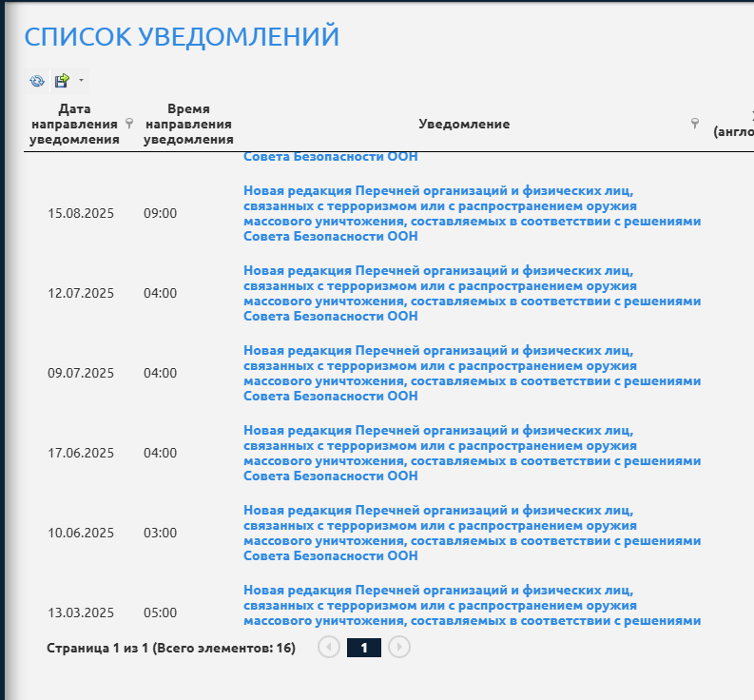Click the Страница 1 из 1 summary text
The height and width of the screenshot is (700, 754).
(x=171, y=648)
